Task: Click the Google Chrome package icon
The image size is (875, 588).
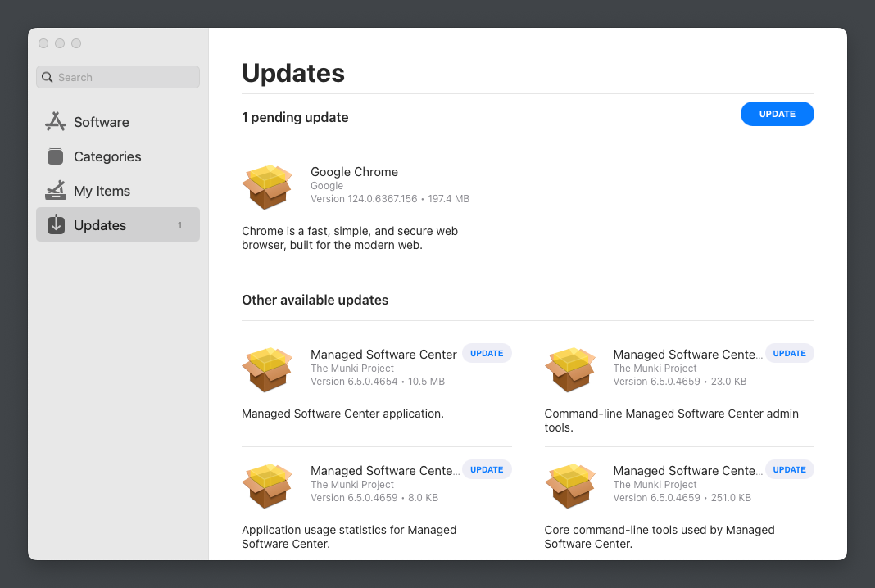Action: click(x=267, y=187)
